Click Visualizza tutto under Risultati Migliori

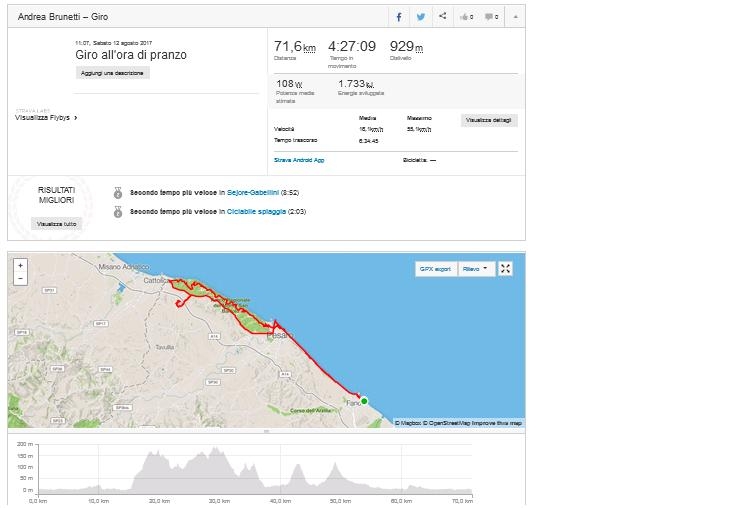pyautogui.click(x=57, y=224)
